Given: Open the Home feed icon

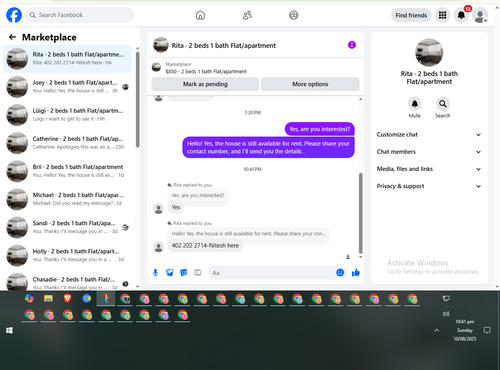Looking at the screenshot, I should [x=200, y=15].
